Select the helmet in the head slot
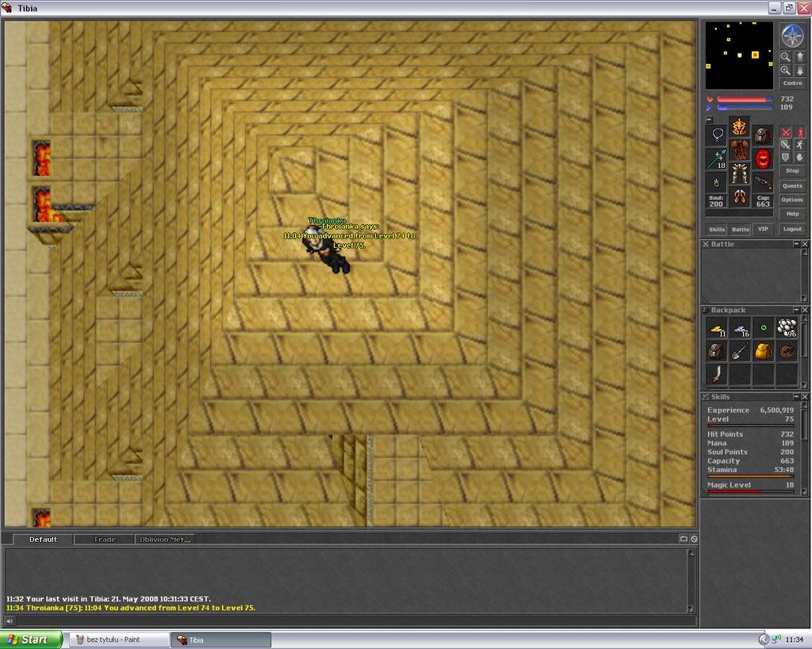Screen dimensions: 812x649 tap(740, 127)
